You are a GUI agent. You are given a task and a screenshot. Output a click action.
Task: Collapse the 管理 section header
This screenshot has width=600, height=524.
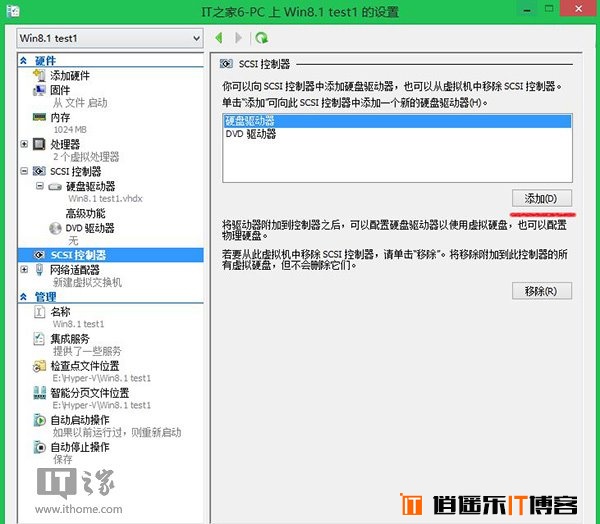point(23,297)
